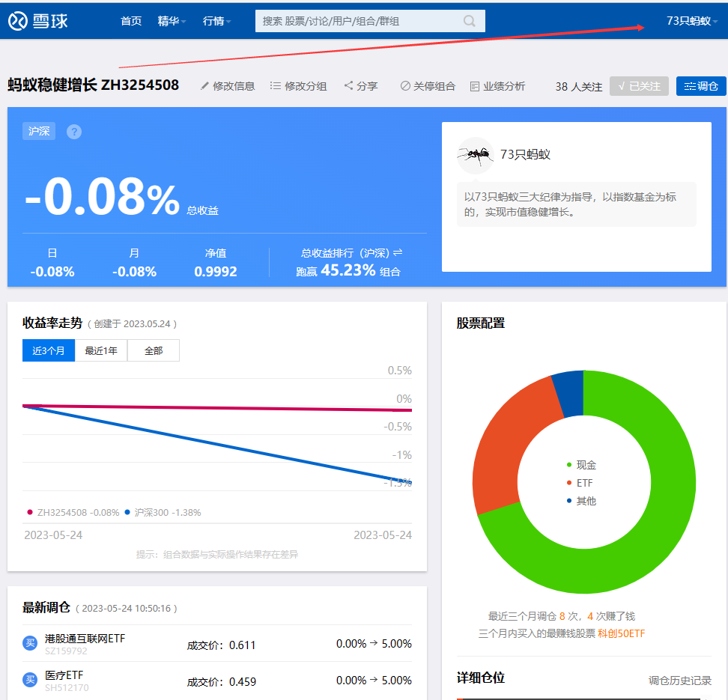Image resolution: width=728 pixels, height=700 pixels.
Task: Go to 首页 home page
Action: click(131, 21)
